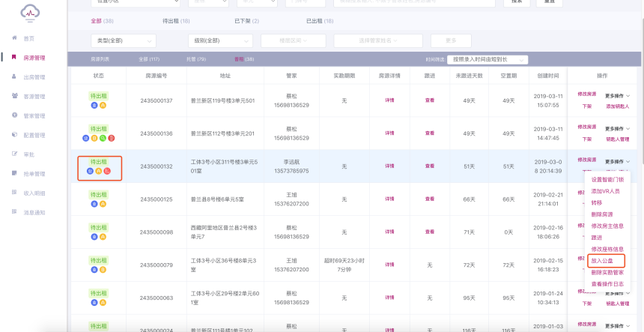Click house number 2435000098
Screen dimensions: 644x332
(156, 232)
